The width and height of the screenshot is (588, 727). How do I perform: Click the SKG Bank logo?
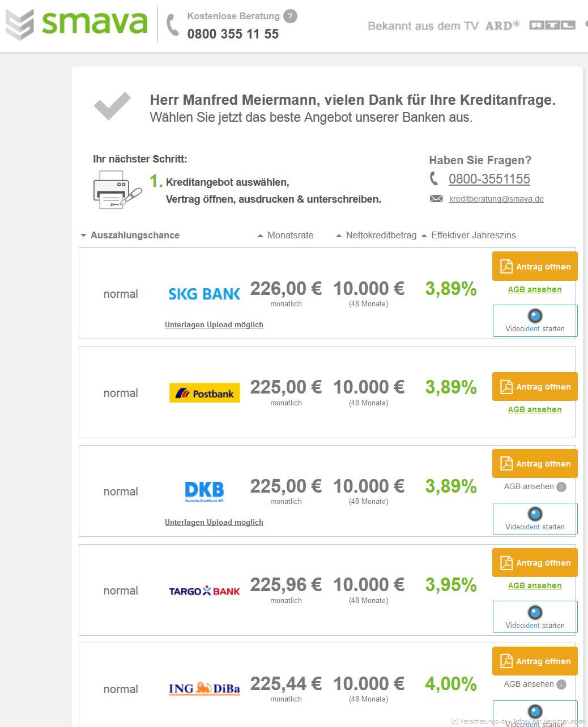tap(204, 294)
